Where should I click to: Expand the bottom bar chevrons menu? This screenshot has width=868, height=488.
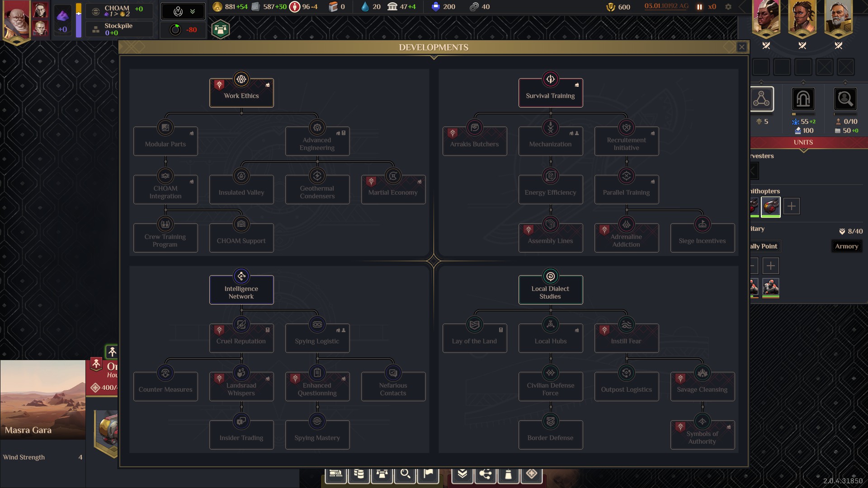click(x=462, y=474)
